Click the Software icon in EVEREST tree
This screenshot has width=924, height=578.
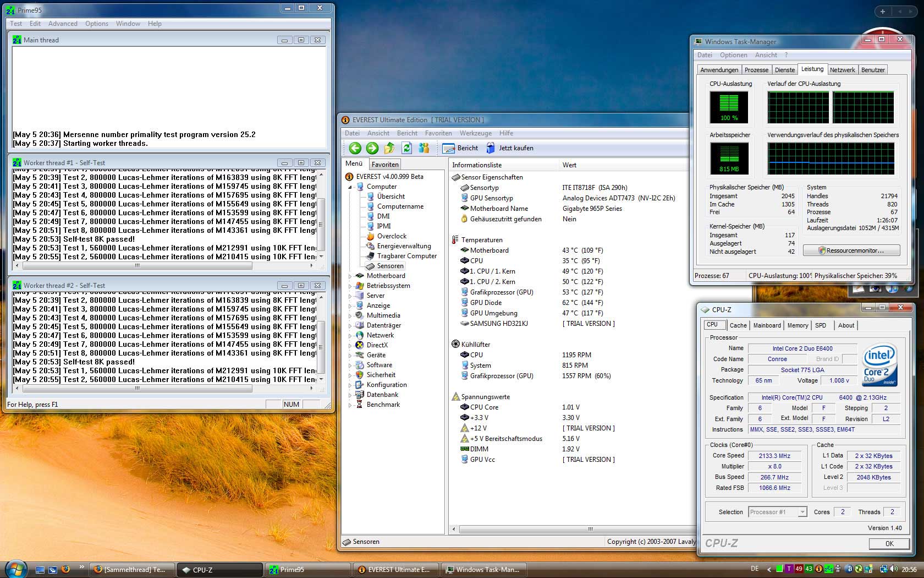(x=360, y=365)
